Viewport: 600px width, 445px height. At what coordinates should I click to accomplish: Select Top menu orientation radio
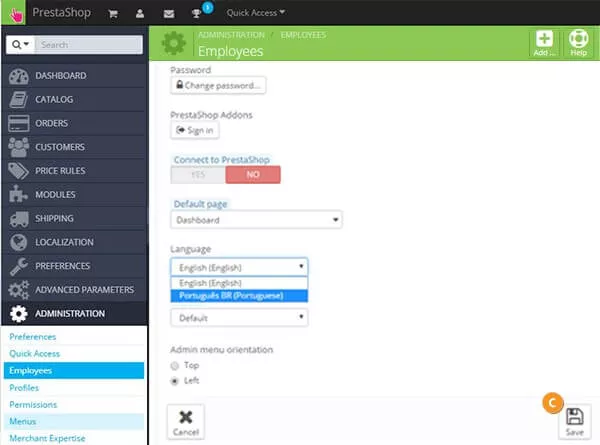(x=174, y=366)
